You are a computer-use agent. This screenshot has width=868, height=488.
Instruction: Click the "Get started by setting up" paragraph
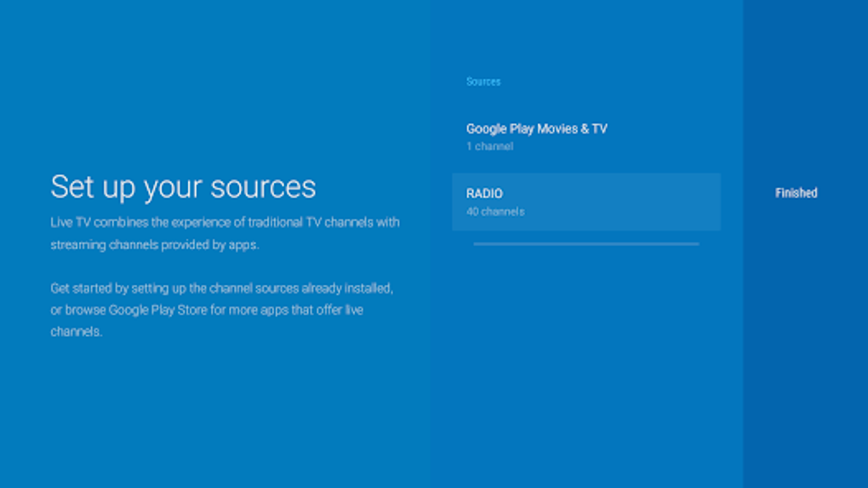[x=221, y=310]
